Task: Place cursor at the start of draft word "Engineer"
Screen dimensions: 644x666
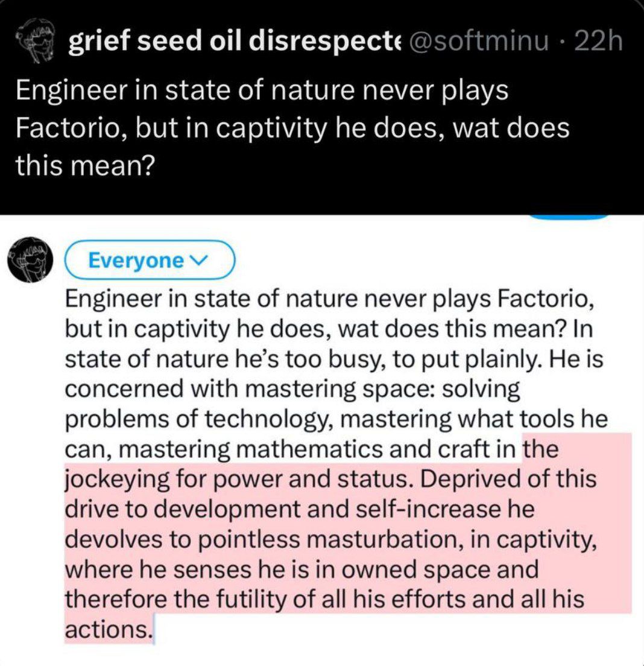Action: tap(65, 299)
